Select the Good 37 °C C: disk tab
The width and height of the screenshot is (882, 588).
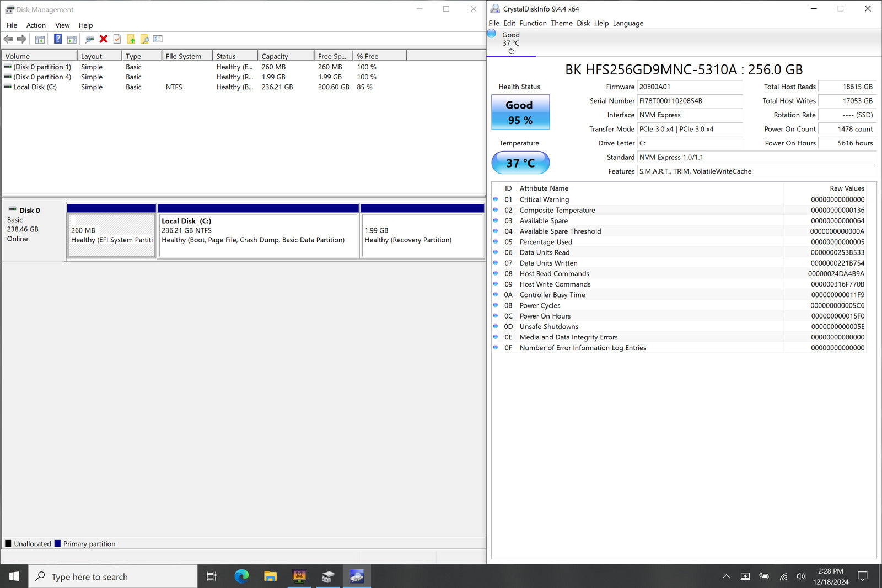(511, 43)
